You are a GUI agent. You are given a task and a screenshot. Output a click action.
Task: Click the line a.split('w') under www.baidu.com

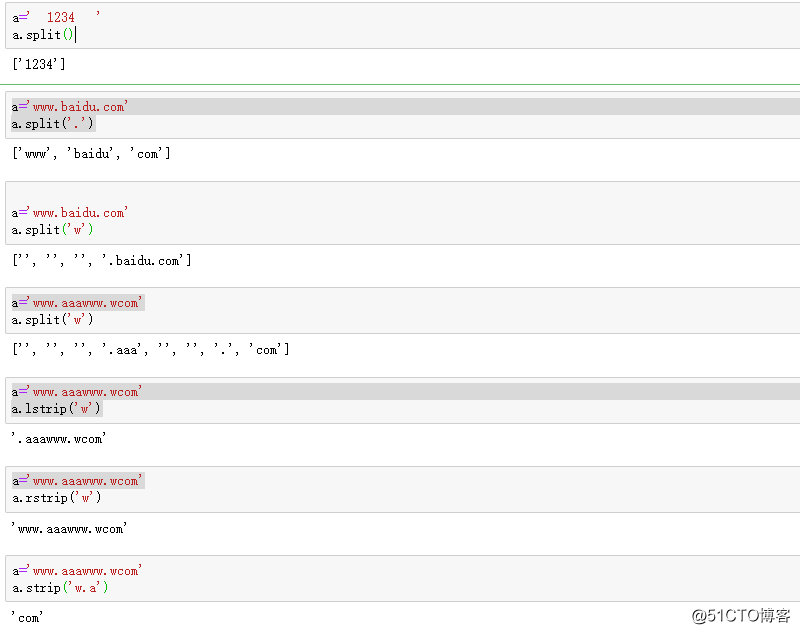(x=53, y=230)
